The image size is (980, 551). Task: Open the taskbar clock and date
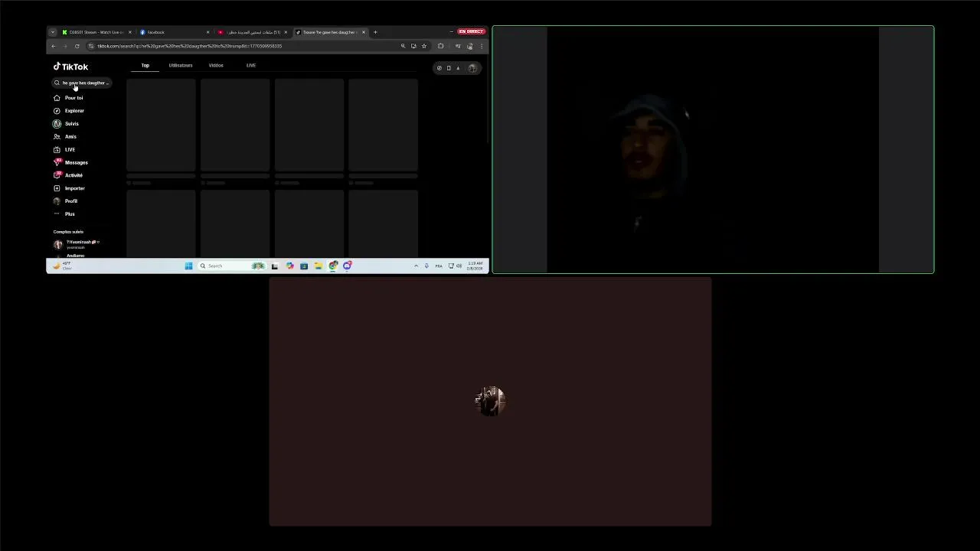[x=475, y=266]
